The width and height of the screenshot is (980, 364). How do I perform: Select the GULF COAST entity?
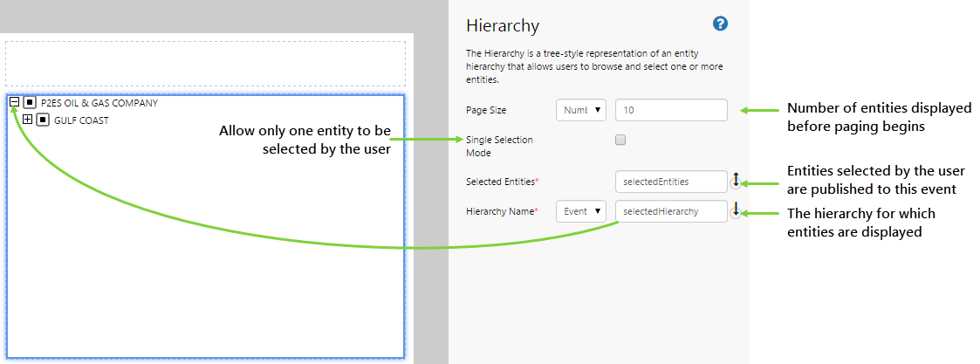(x=81, y=120)
